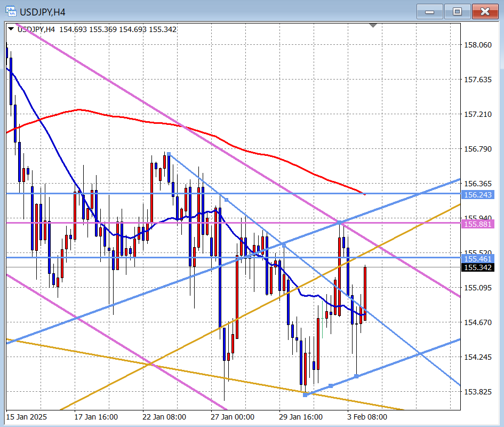
Task: Select the 155.881 magenta price level label
Action: click(x=478, y=224)
